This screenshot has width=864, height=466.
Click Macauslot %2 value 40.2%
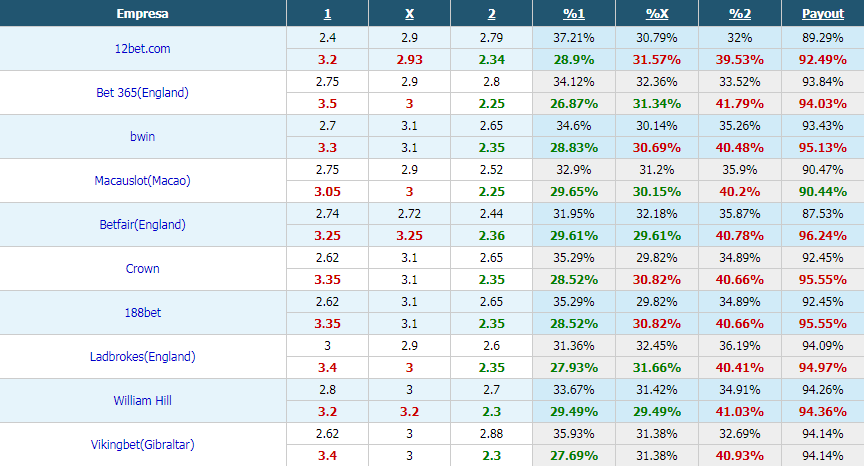pyautogui.click(x=739, y=192)
